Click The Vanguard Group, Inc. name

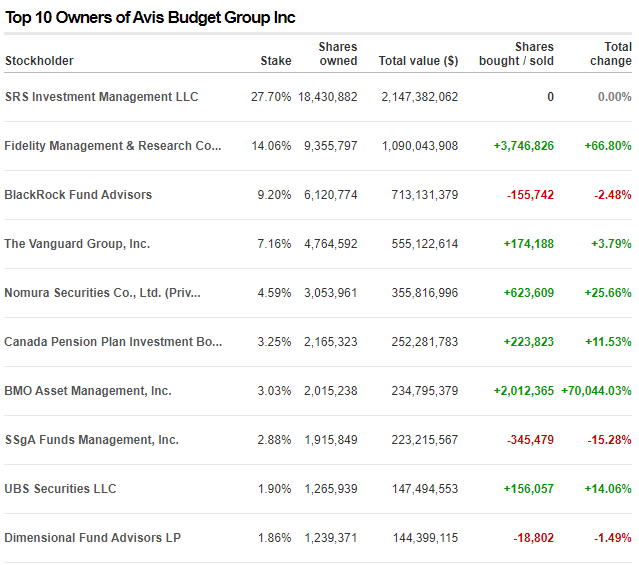tap(77, 244)
